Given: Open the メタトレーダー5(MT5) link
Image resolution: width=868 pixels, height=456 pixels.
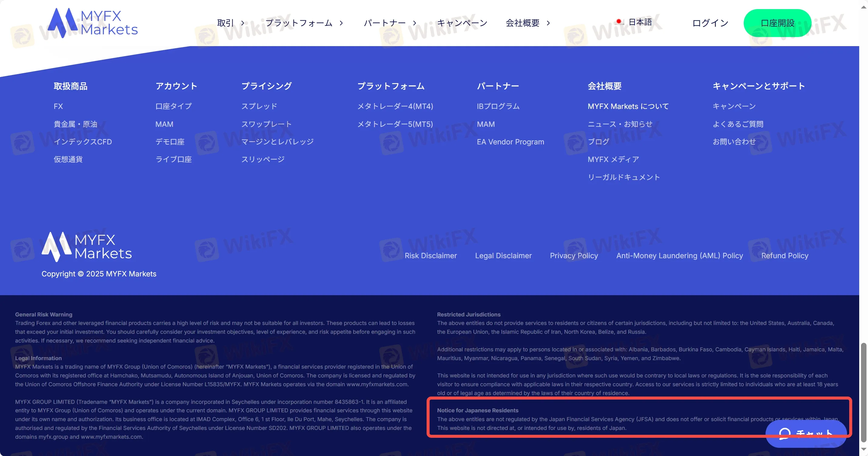Looking at the screenshot, I should [x=395, y=124].
